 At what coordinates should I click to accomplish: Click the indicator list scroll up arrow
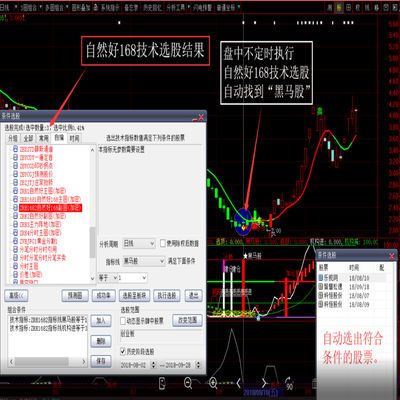[x=93, y=150]
